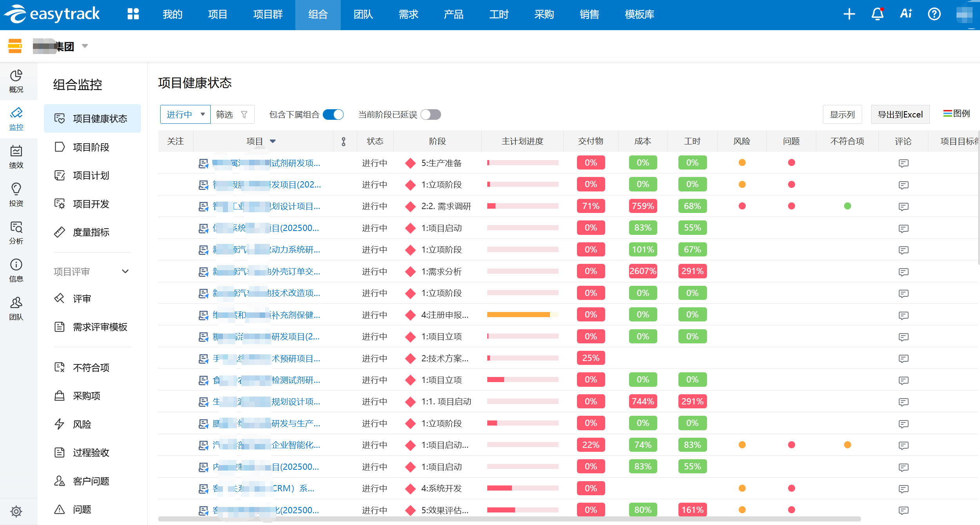The height and width of the screenshot is (525, 980).
Task: Open comment icon for 5:生产准备 row
Action: pos(903,163)
